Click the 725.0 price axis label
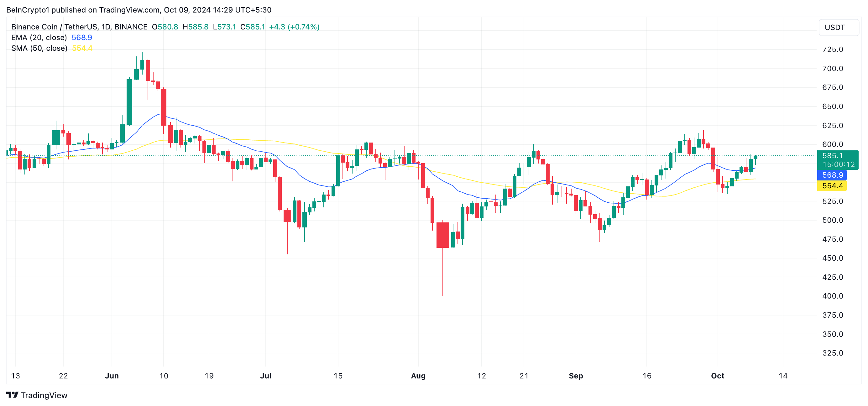This screenshot has width=868, height=406. 832,49
